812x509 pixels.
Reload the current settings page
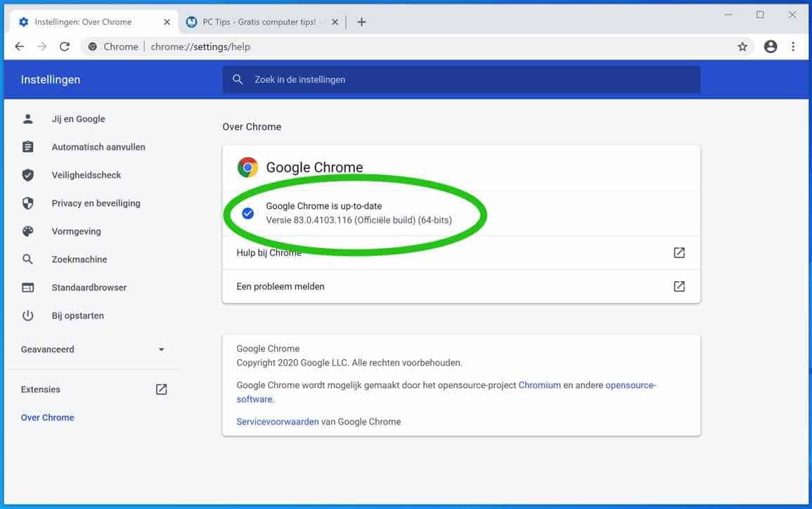point(65,46)
